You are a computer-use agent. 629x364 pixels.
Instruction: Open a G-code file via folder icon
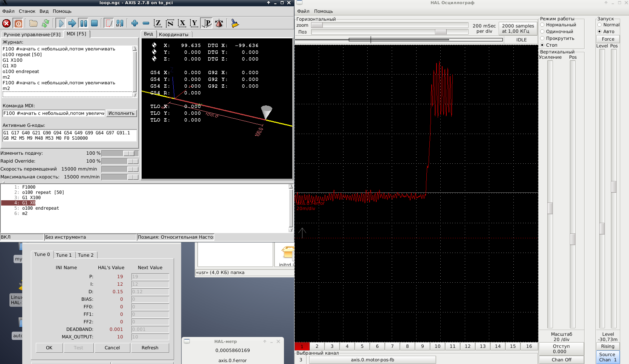point(34,23)
